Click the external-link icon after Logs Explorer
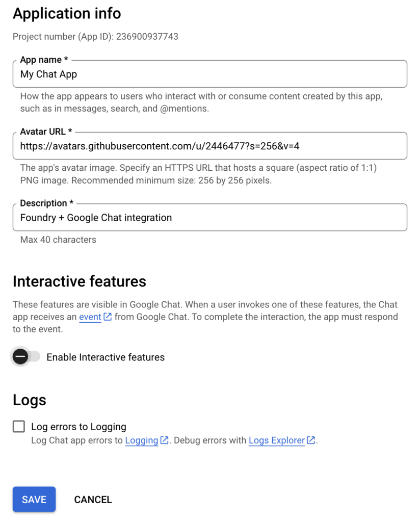Viewport: 420px width, 522px height. coord(311,440)
